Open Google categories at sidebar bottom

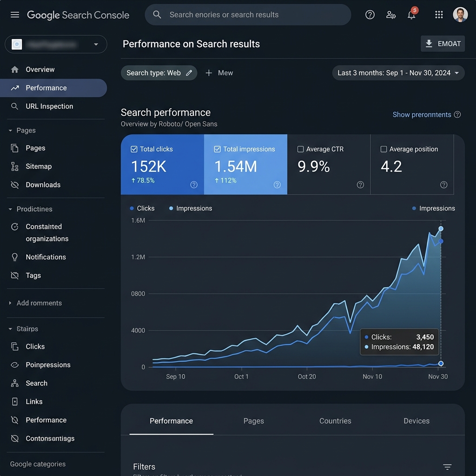pyautogui.click(x=38, y=464)
